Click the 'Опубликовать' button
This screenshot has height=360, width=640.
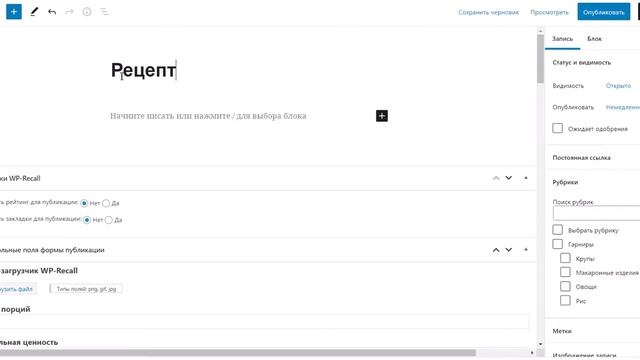(x=603, y=12)
